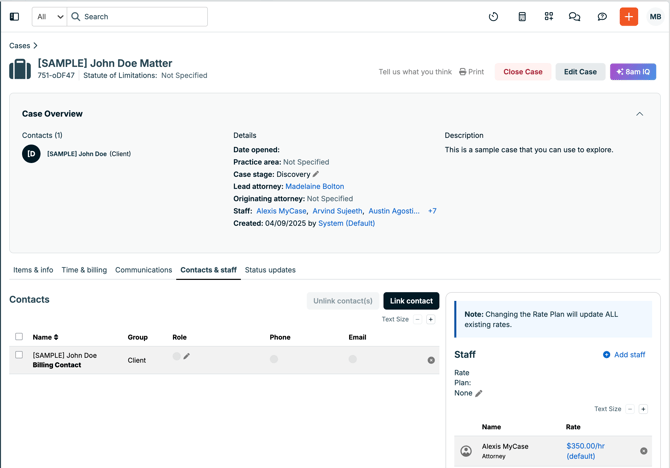This screenshot has height=468, width=670.
Task: Switch to Time & billing tab
Action: pos(84,270)
